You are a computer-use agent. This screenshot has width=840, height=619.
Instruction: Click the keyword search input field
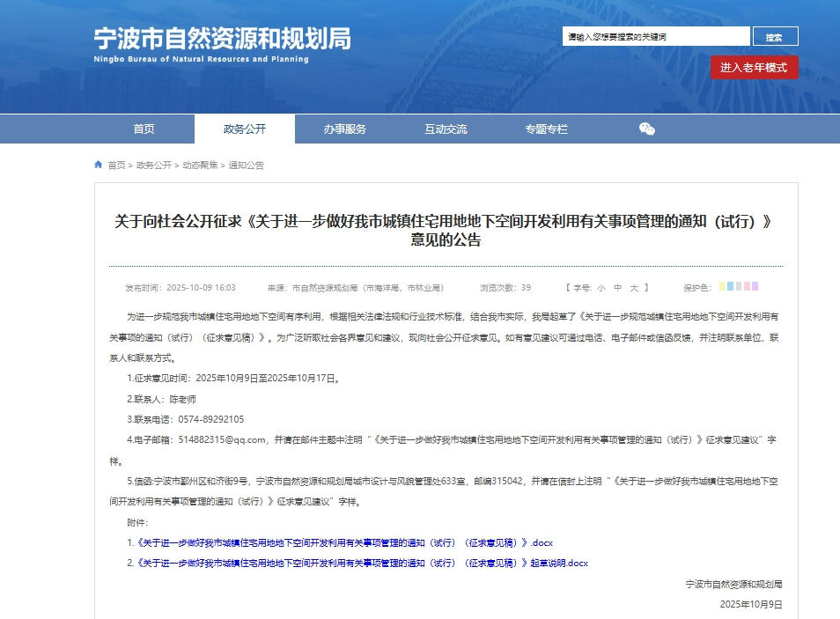[x=656, y=37]
